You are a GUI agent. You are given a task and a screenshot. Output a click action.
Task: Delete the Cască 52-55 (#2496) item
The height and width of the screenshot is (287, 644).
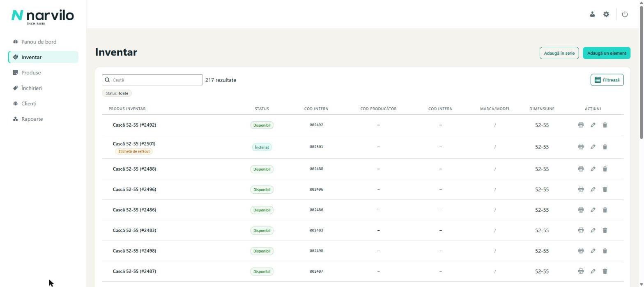tap(605, 190)
